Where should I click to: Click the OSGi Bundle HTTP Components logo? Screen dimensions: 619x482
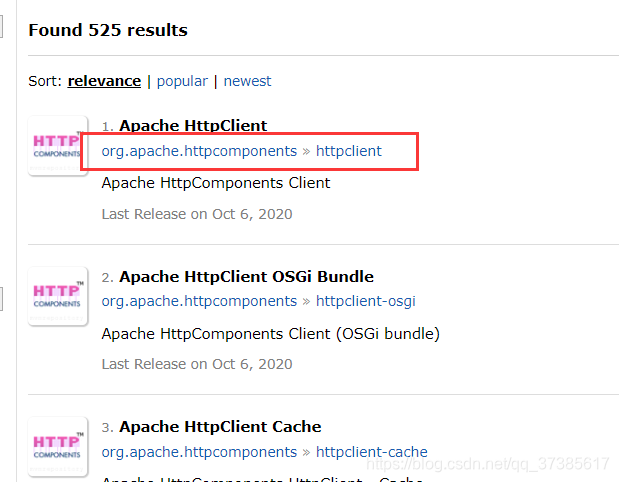coord(58,296)
